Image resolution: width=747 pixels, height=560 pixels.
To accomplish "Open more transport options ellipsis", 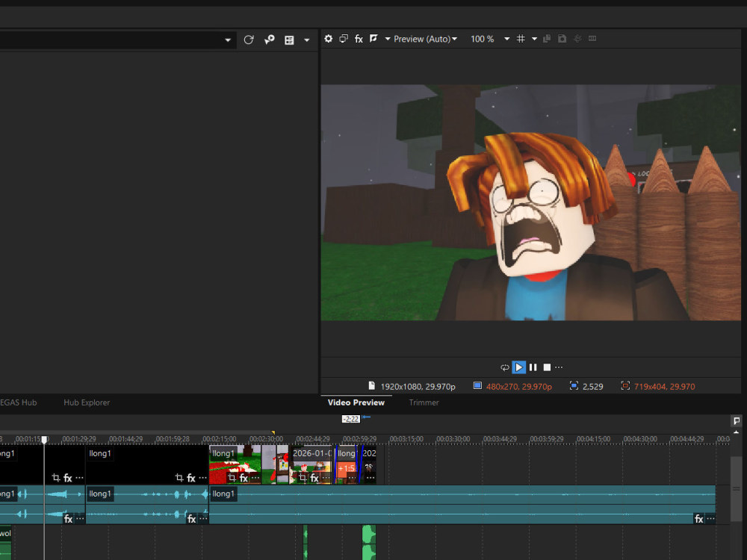I will [x=559, y=367].
